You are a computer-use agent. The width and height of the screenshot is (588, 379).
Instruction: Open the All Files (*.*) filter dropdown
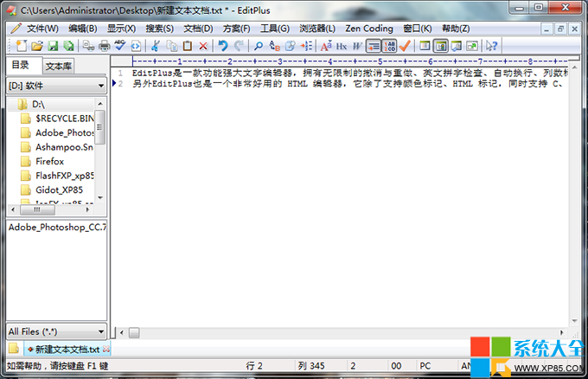click(x=56, y=331)
